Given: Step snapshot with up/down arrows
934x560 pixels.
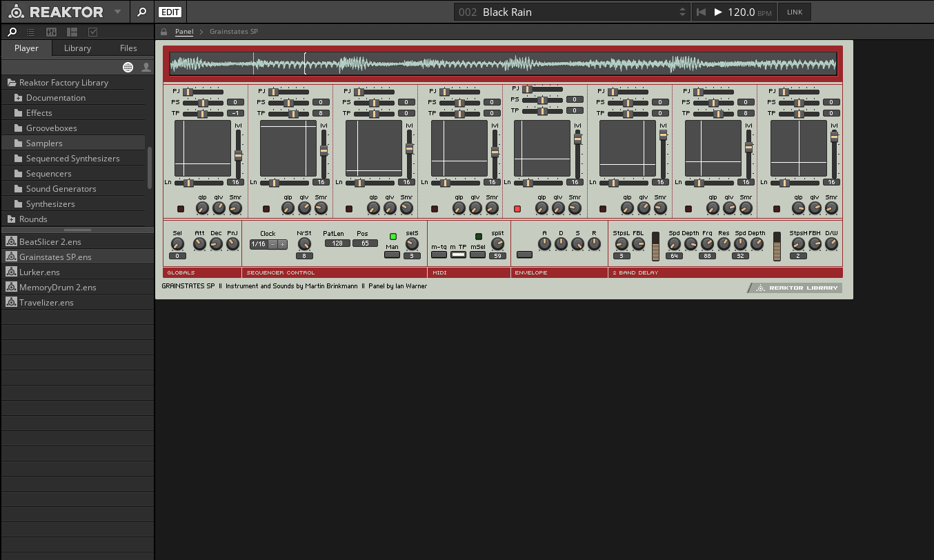Looking at the screenshot, I should pyautogui.click(x=683, y=12).
